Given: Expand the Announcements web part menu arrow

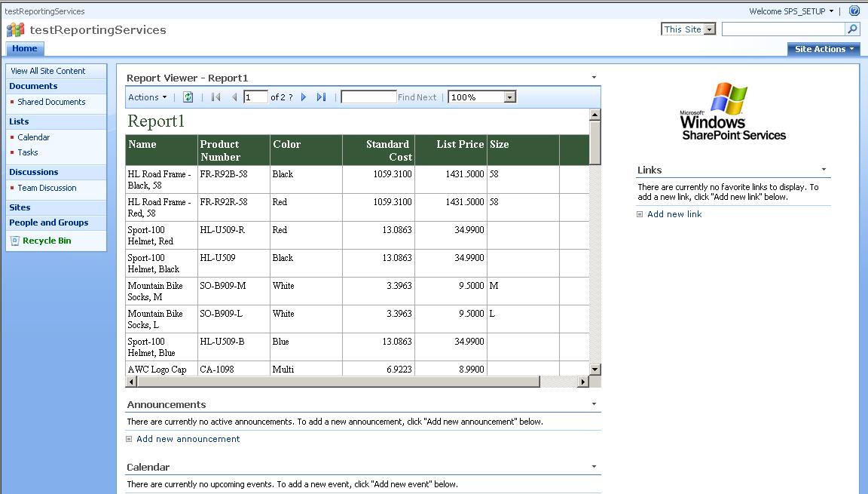Looking at the screenshot, I should pos(594,404).
